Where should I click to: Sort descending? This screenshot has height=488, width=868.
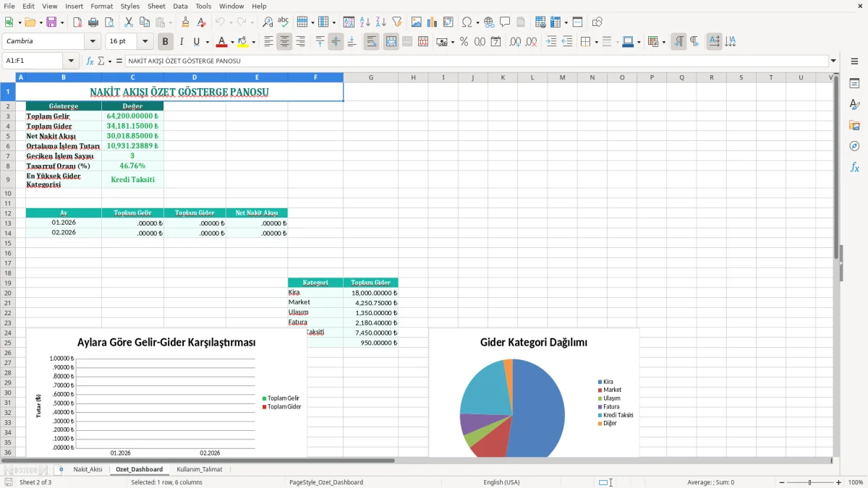tap(380, 22)
